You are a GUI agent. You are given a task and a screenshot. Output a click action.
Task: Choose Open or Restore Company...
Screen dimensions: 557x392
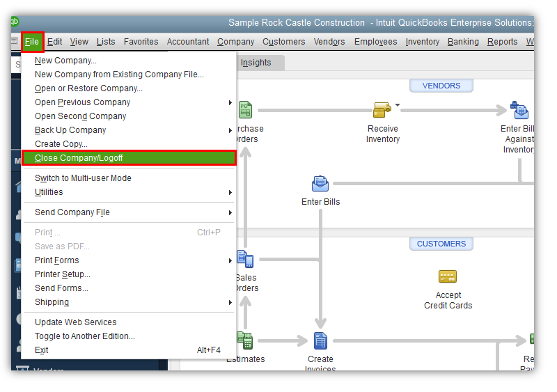(x=129, y=88)
